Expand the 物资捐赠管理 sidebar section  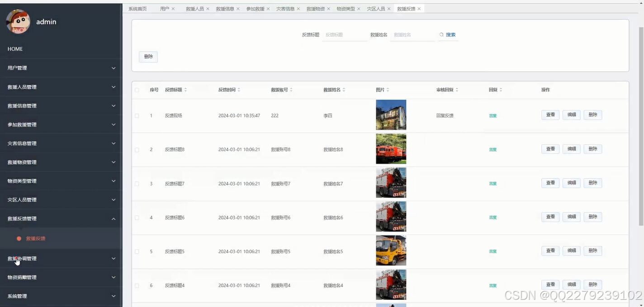click(x=61, y=277)
